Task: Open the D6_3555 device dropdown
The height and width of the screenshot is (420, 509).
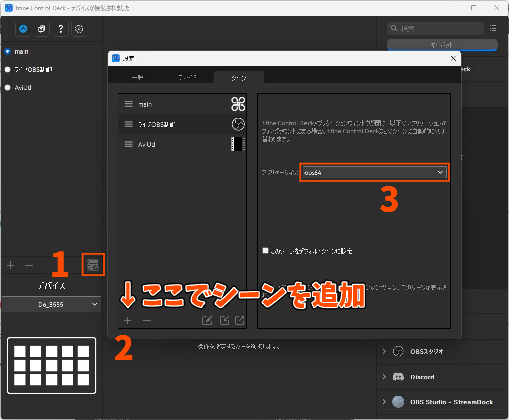Action: click(52, 304)
